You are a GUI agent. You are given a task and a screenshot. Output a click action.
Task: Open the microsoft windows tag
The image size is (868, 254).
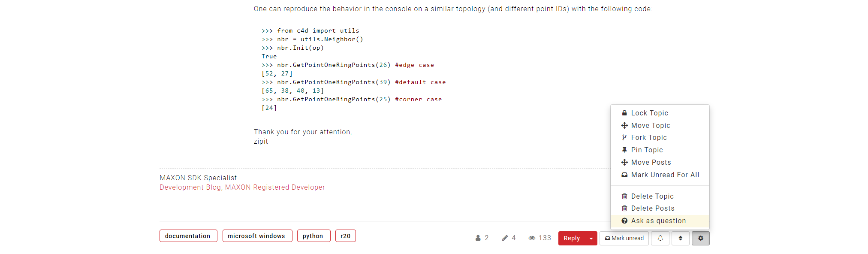pyautogui.click(x=257, y=236)
